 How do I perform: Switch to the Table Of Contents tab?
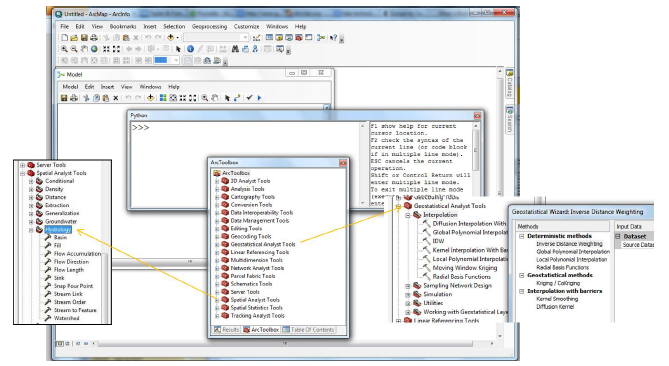pos(308,330)
